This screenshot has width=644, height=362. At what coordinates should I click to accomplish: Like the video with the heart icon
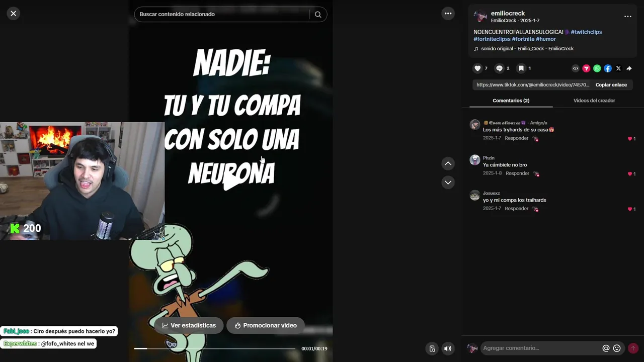click(x=477, y=68)
